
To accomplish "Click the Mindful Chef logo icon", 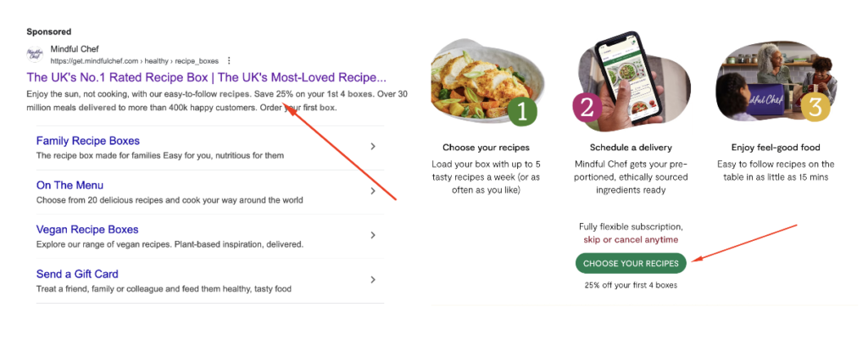I will pos(35,54).
